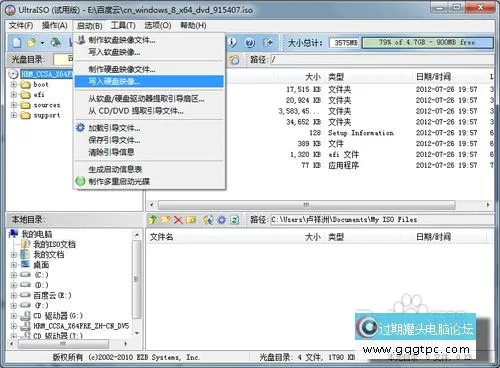The height and width of the screenshot is (368, 500).
Task: Expand the 桌面 tree node
Action: tap(14, 265)
